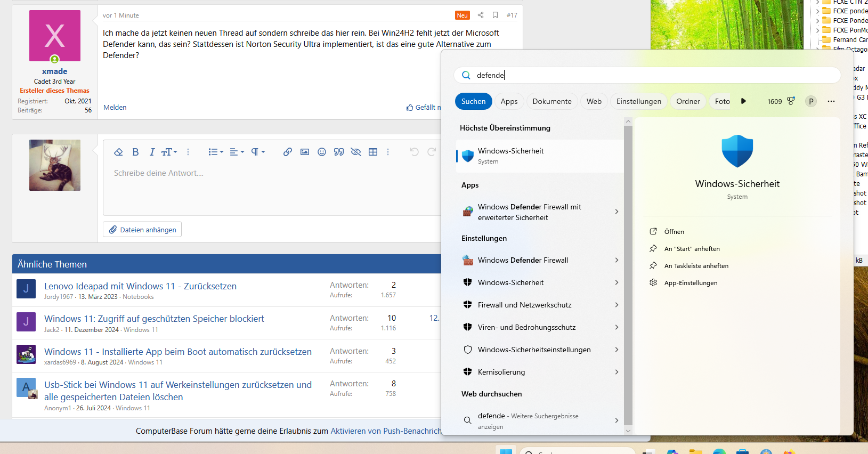
Task: Click the eraser remove-formatting icon in editor
Action: (x=118, y=152)
